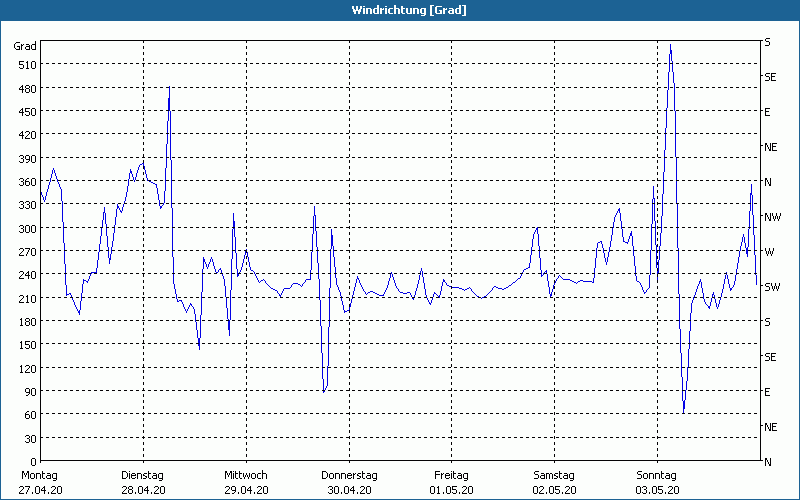
Task: Select the 510 tick on the y-axis
Action: tap(26, 65)
